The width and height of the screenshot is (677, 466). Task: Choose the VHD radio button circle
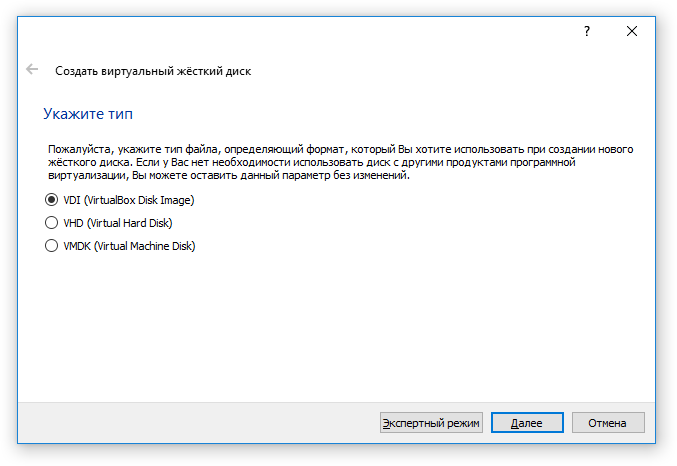coord(51,222)
